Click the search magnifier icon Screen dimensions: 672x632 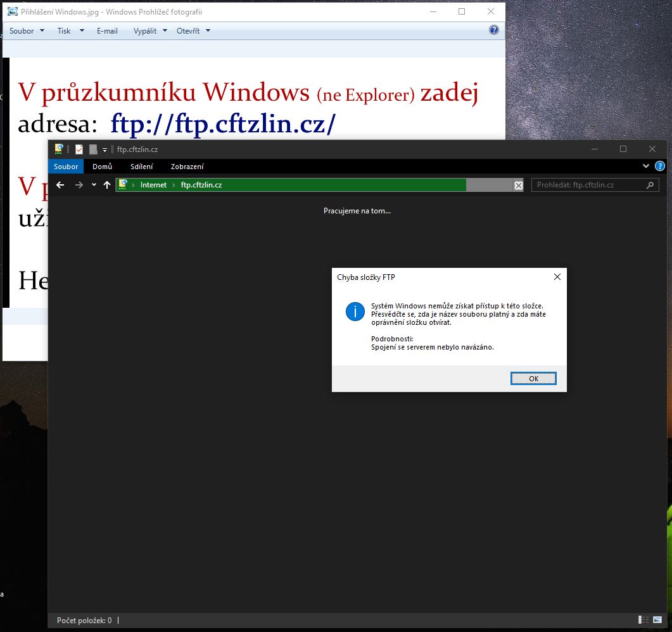click(650, 185)
